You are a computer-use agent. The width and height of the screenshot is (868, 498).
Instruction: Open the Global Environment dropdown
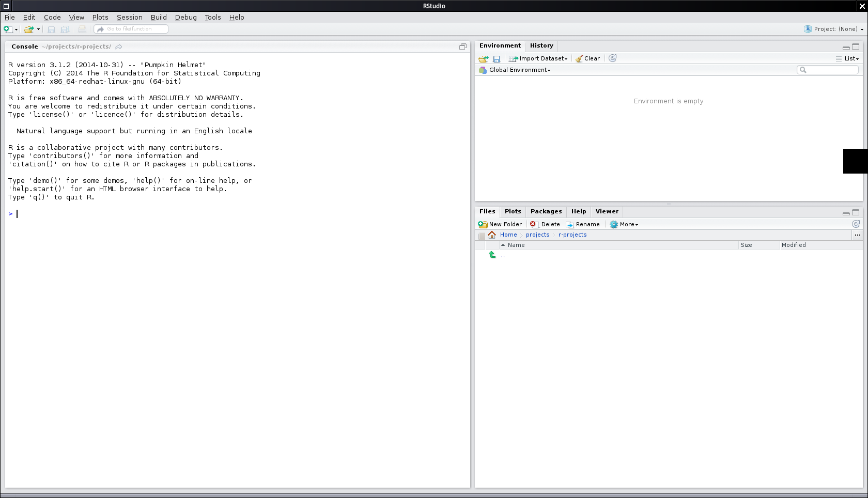click(x=515, y=70)
